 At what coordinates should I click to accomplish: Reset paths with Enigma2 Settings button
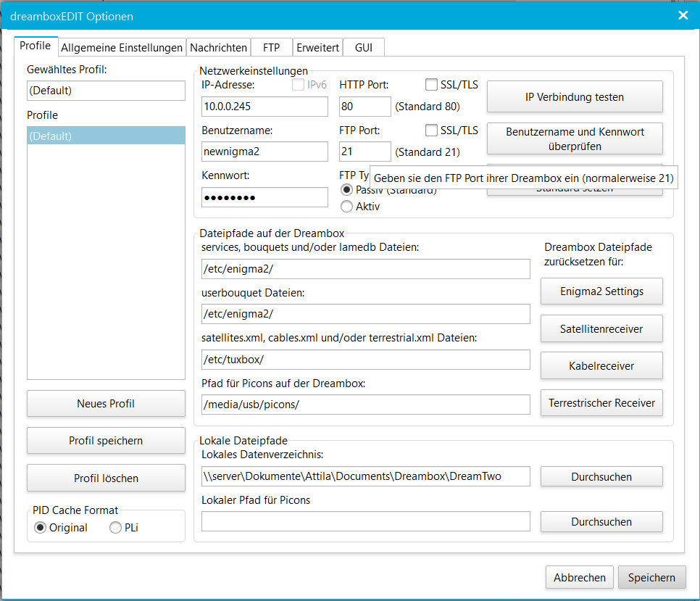[601, 291]
